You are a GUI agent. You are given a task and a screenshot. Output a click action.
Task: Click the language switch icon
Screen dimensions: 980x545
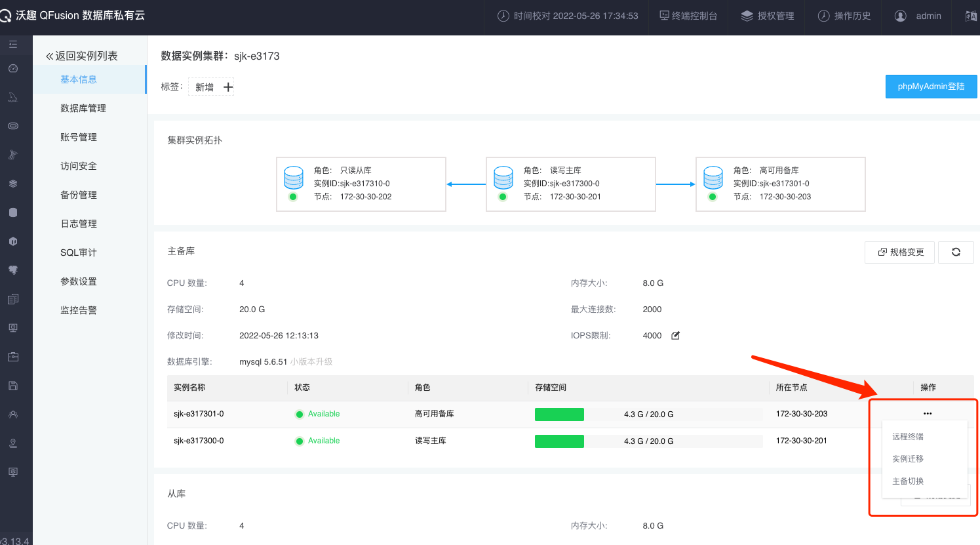(x=971, y=16)
